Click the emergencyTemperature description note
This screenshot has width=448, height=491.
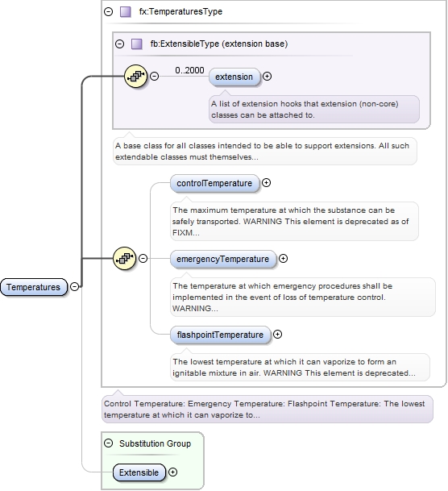[x=303, y=297]
